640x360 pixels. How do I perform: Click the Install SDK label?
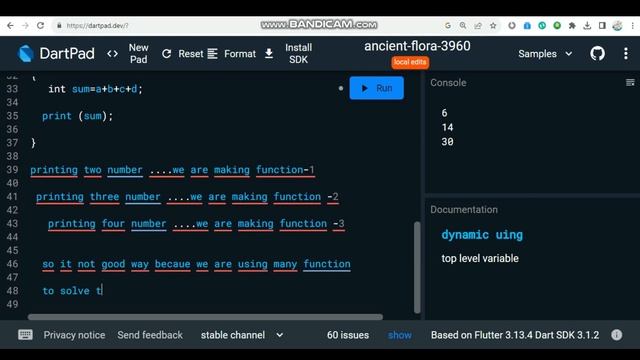click(298, 53)
